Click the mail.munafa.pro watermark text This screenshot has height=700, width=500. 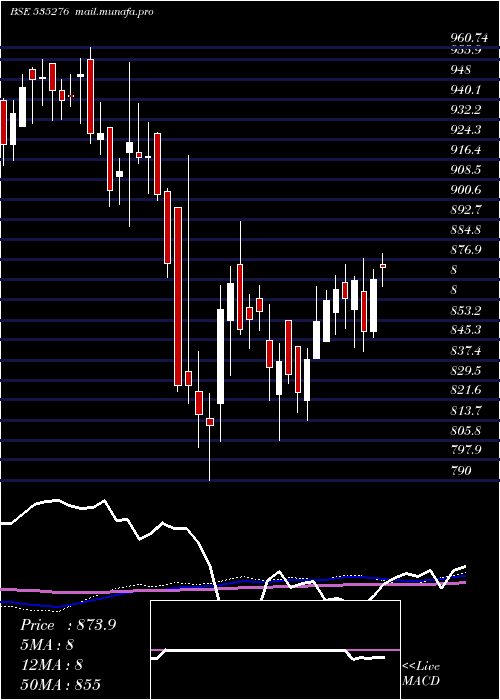[x=113, y=12]
